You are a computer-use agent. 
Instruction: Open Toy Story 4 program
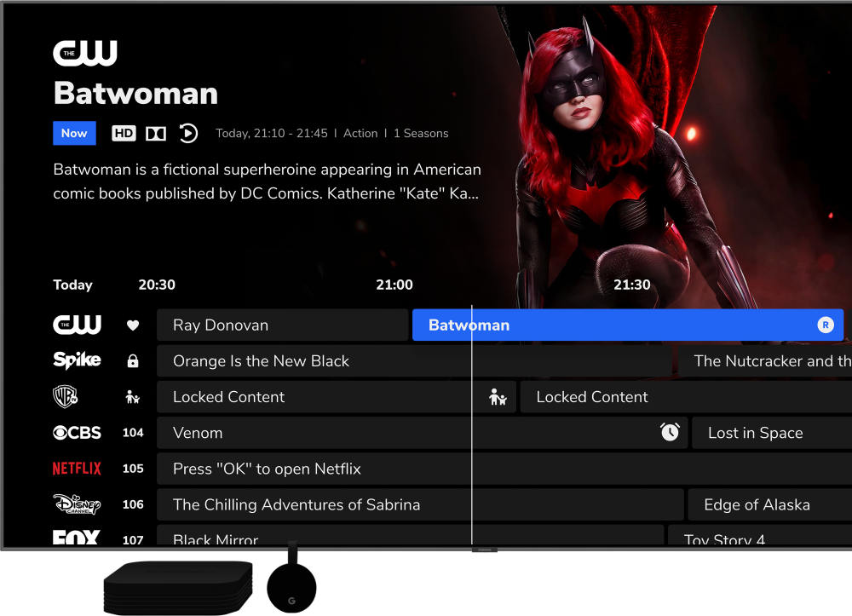[760, 535]
